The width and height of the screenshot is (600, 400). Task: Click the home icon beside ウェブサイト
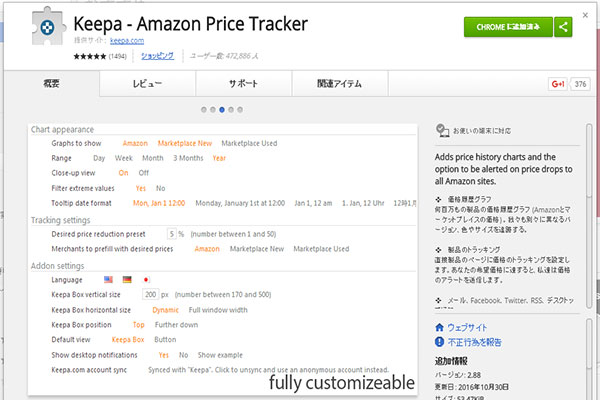coord(440,327)
